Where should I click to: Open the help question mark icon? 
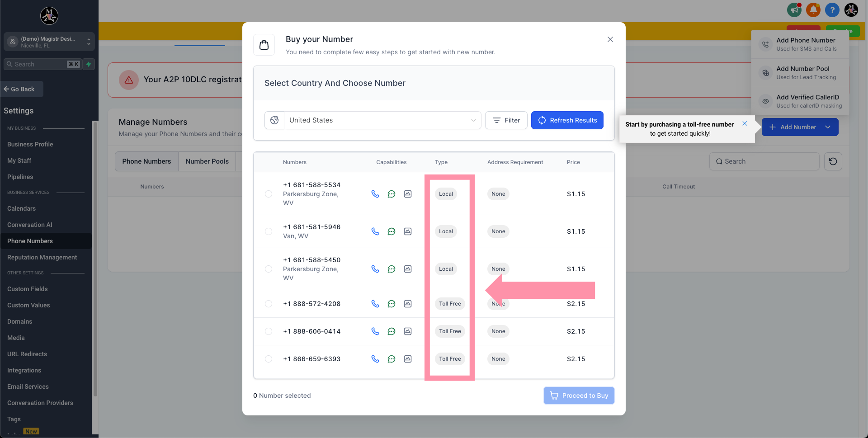[832, 10]
